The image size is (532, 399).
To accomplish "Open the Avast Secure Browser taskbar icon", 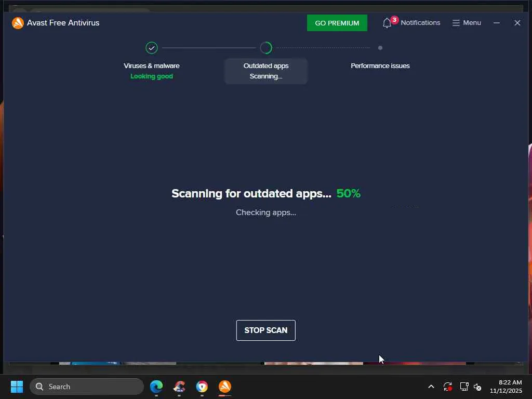I will (x=202, y=387).
